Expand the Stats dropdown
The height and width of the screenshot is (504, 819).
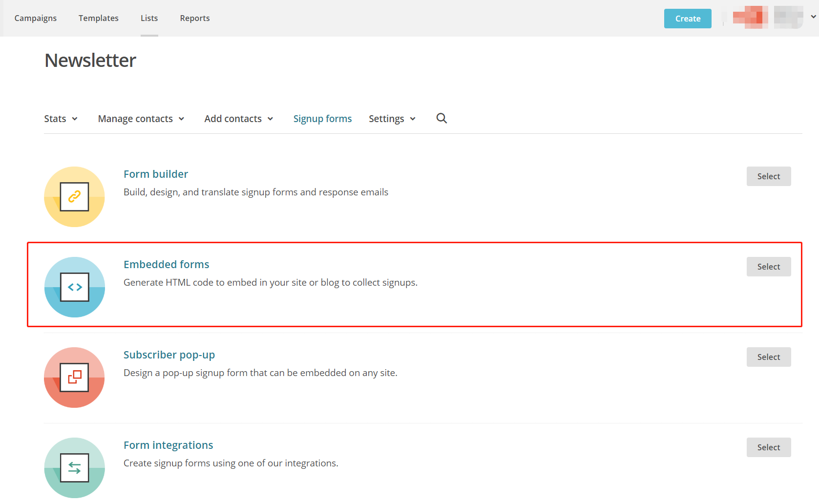(61, 119)
